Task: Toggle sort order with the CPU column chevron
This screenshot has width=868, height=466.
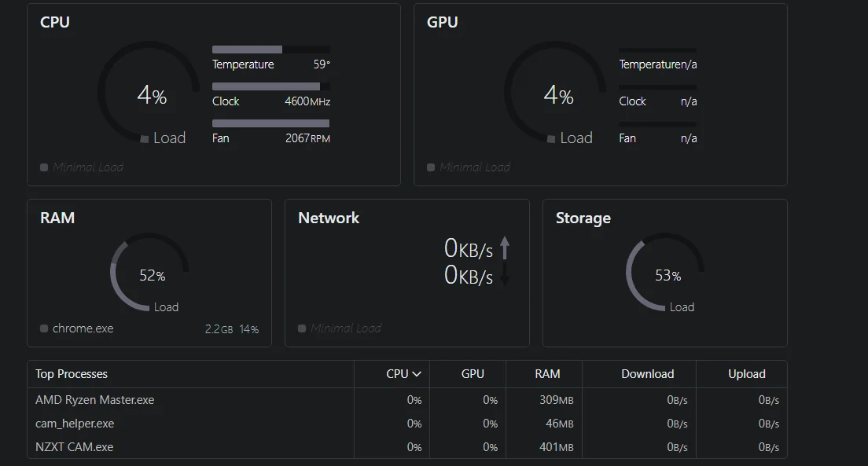Action: 417,374
